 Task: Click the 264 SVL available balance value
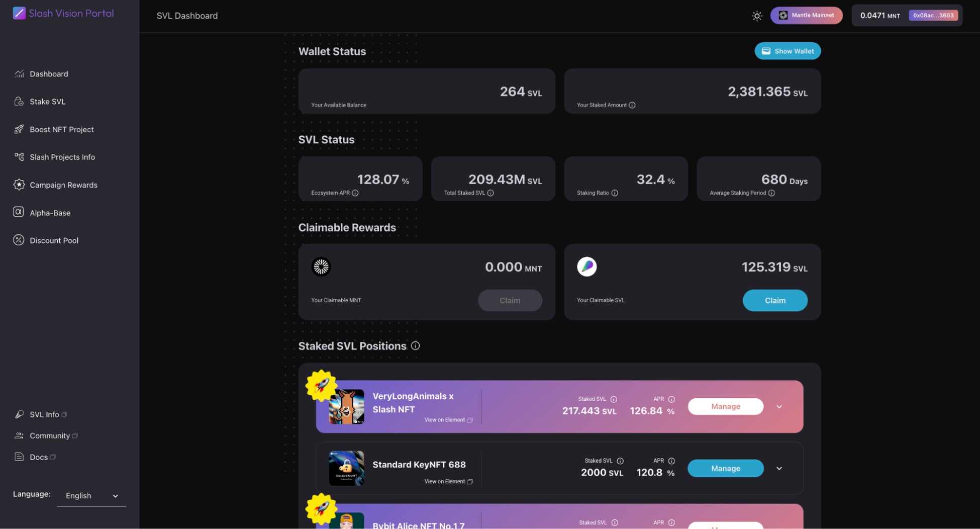tap(521, 92)
